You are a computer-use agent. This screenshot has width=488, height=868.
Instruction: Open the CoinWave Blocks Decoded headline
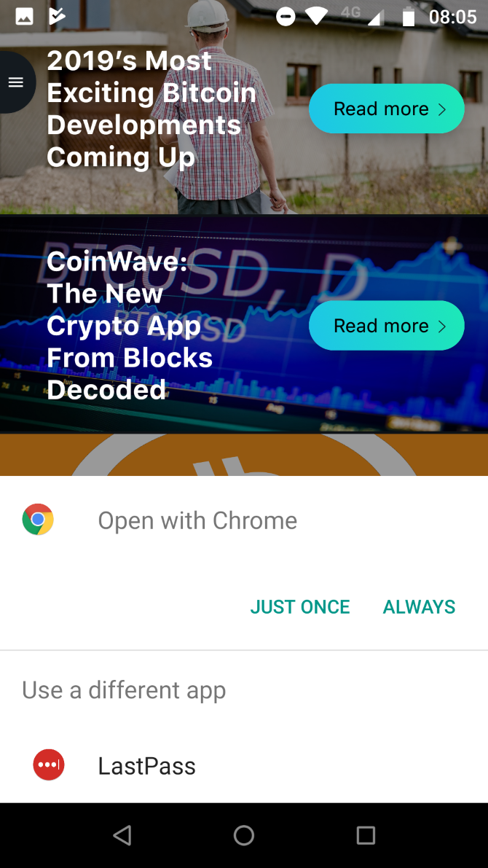click(x=130, y=326)
